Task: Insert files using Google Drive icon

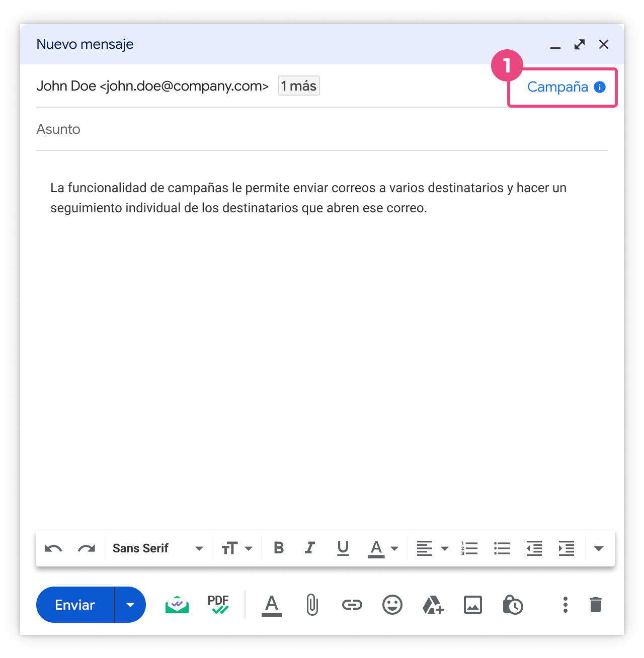Action: (432, 605)
